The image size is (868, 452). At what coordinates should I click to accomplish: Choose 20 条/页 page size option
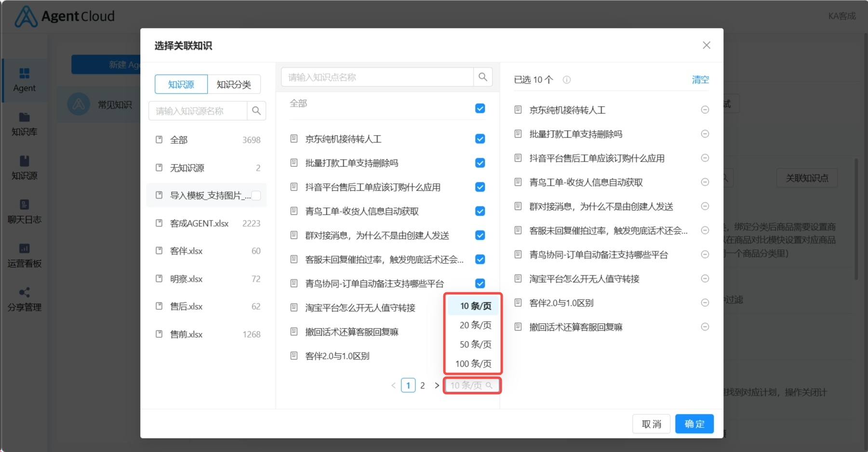(x=473, y=325)
